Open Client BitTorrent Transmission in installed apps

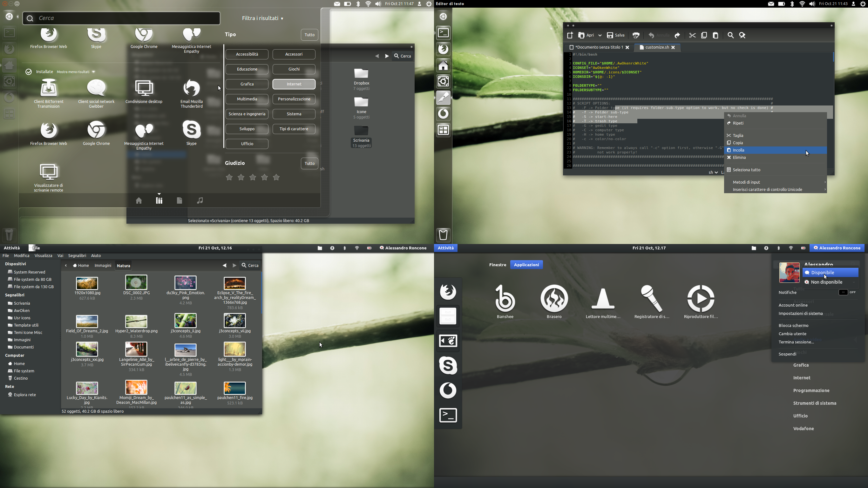[49, 93]
